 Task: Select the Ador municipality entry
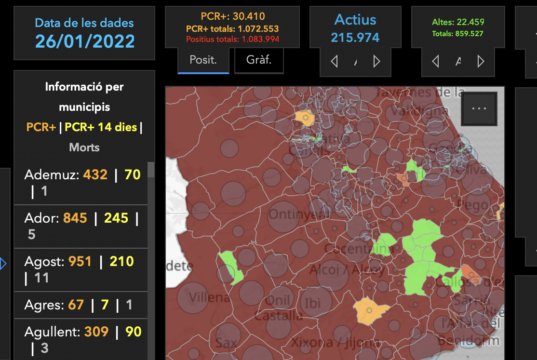[81, 226]
